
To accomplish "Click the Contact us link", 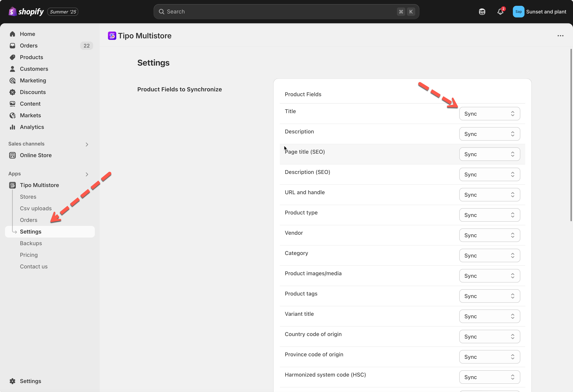I will click(34, 267).
